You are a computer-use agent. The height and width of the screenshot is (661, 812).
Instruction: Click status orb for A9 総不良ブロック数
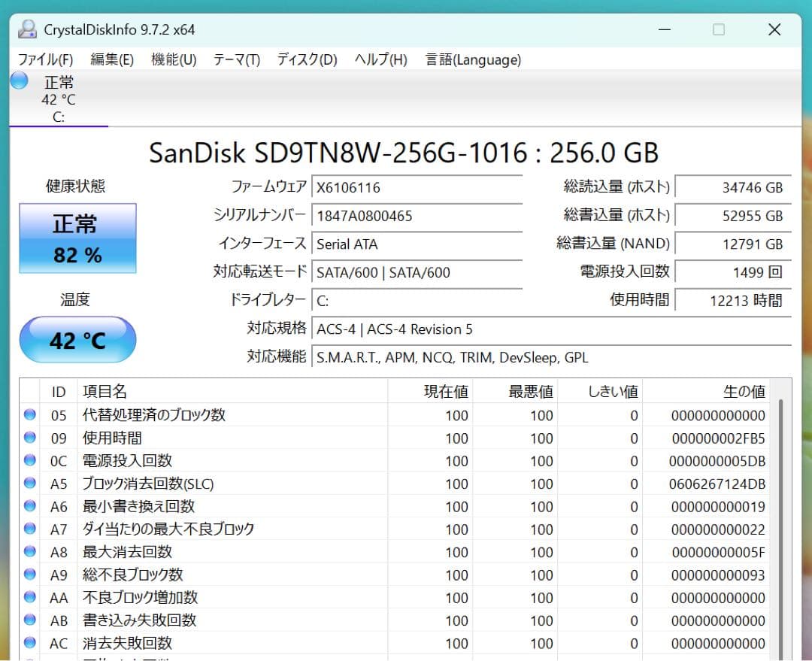coord(30,574)
